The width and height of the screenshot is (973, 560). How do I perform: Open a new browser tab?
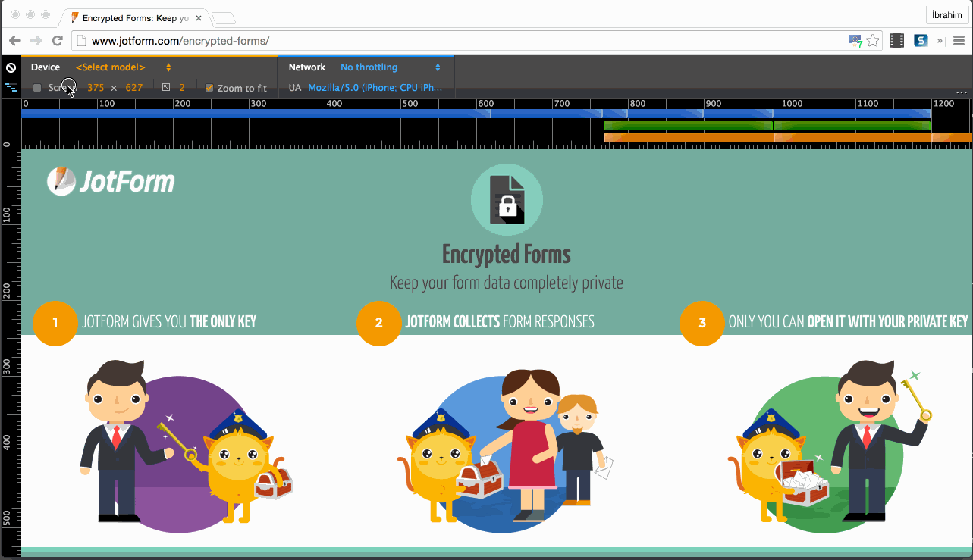tap(223, 18)
